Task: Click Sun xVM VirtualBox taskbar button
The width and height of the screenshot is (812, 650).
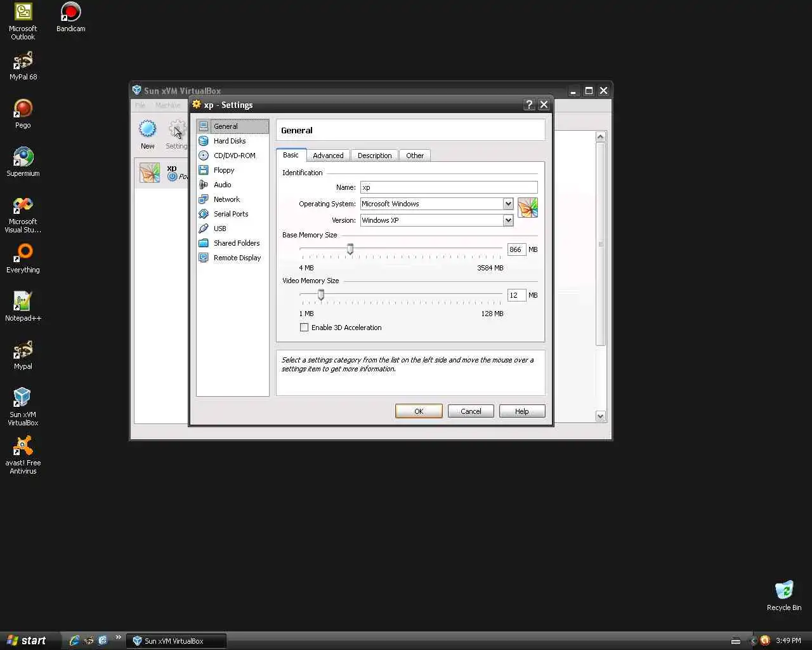Action: pos(176,641)
